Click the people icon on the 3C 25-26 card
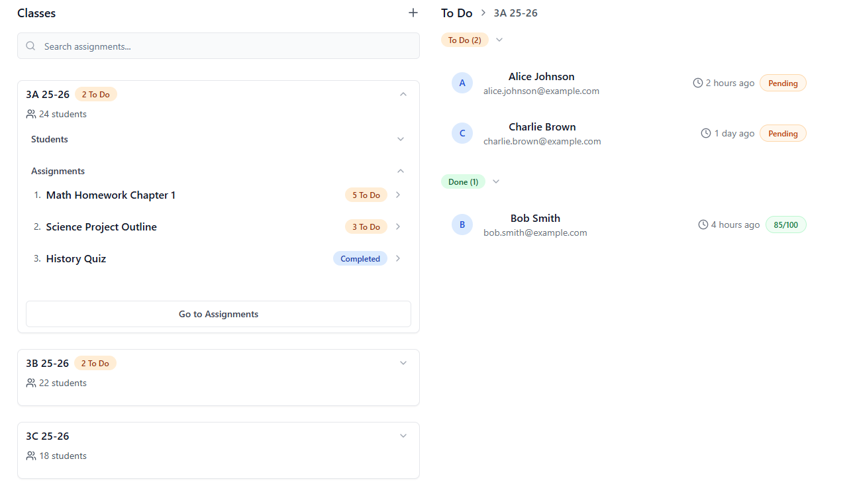The width and height of the screenshot is (849, 504). pos(30,455)
